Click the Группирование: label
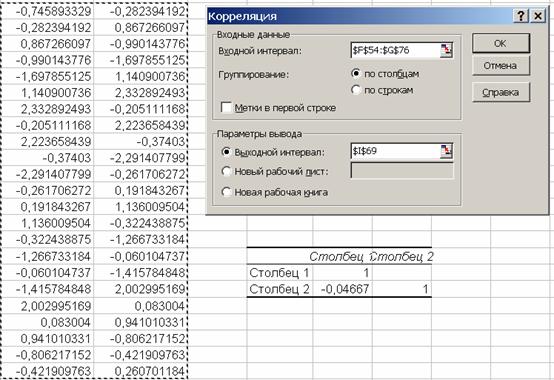 [x=254, y=75]
